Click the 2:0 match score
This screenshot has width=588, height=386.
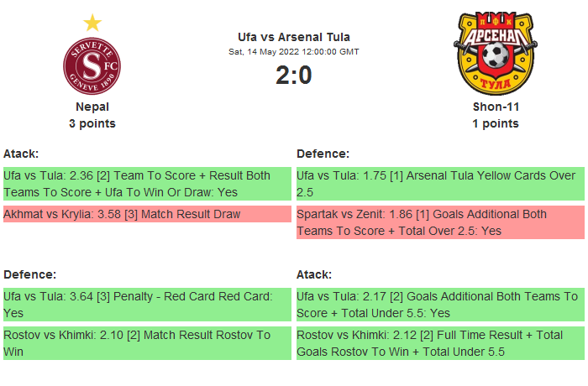294,76
